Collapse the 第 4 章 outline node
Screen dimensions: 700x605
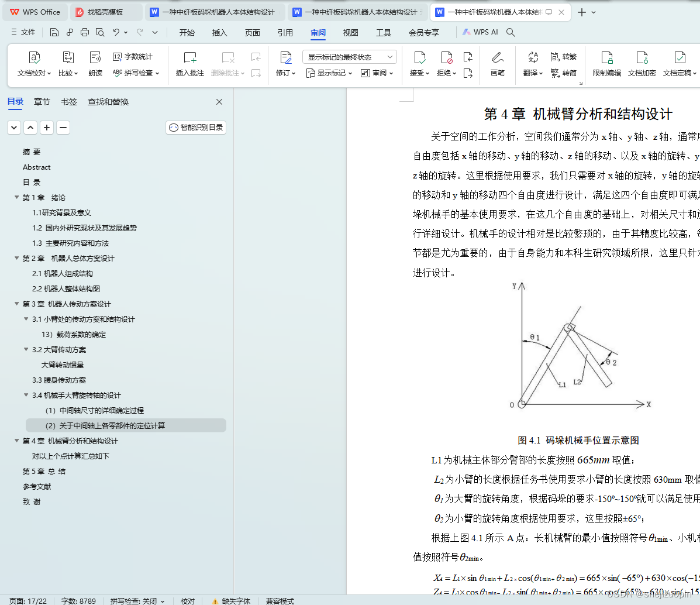point(16,440)
